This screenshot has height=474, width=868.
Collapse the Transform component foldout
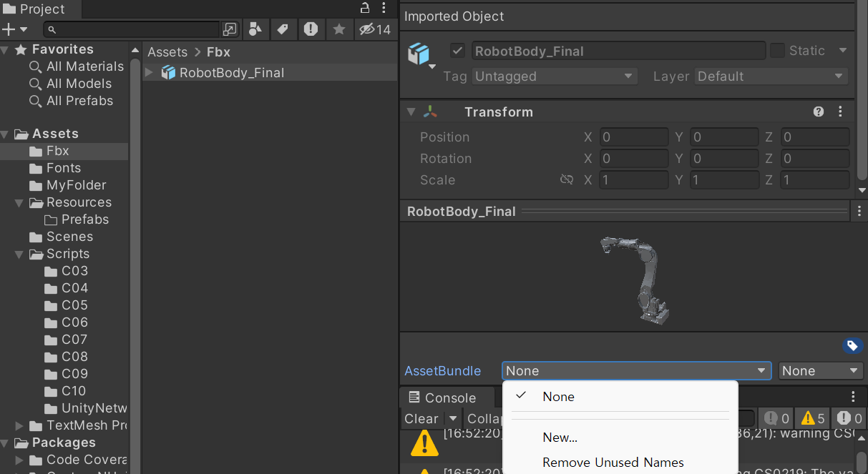pyautogui.click(x=411, y=112)
